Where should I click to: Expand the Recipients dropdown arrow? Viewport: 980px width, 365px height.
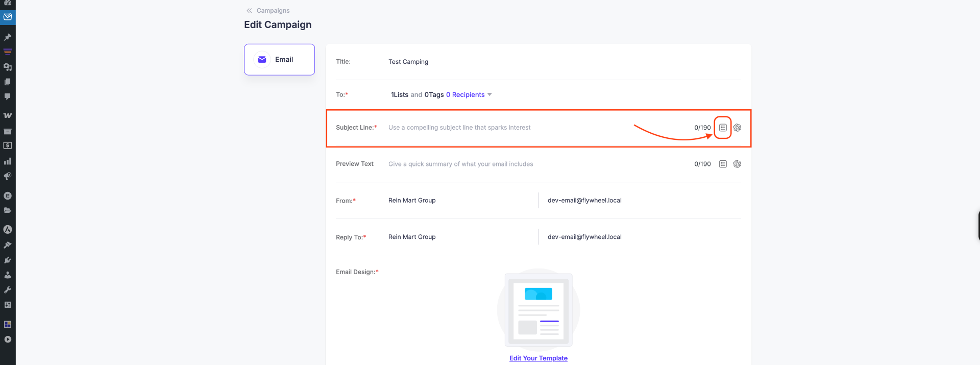pos(489,94)
